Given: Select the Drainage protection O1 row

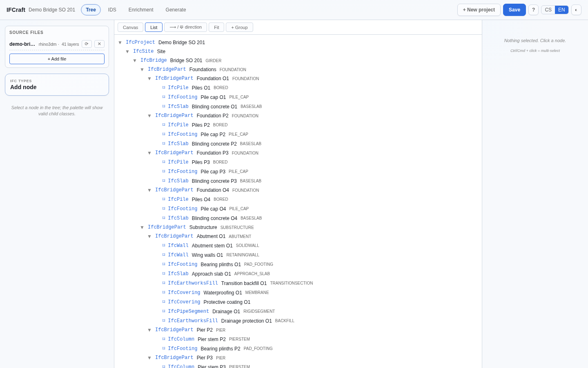Looking at the screenshot, I should click(298, 321).
